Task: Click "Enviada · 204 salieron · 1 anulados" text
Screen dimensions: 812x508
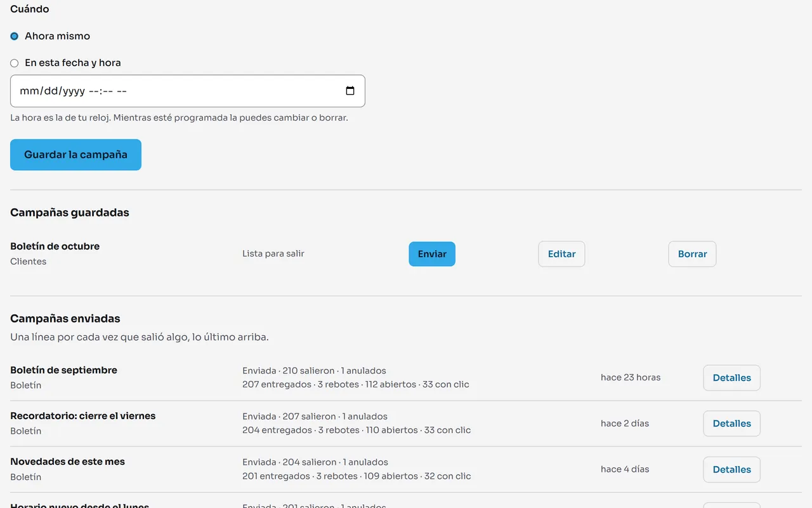Action: pyautogui.click(x=315, y=462)
